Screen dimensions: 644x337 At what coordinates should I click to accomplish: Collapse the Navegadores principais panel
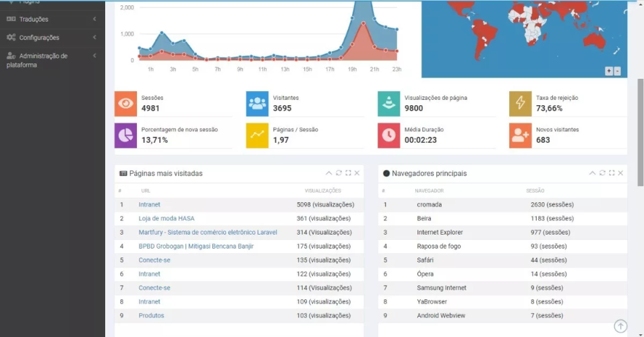[x=593, y=173]
